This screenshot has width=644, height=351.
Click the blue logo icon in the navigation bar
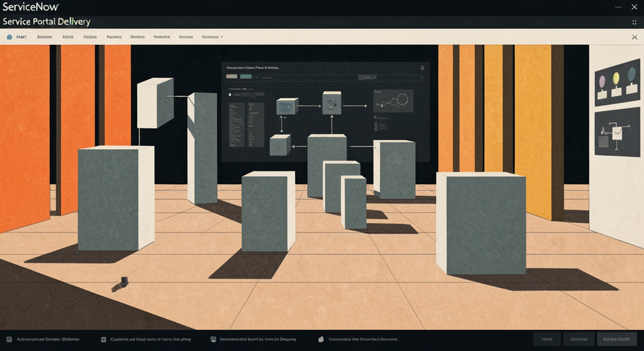pos(10,37)
